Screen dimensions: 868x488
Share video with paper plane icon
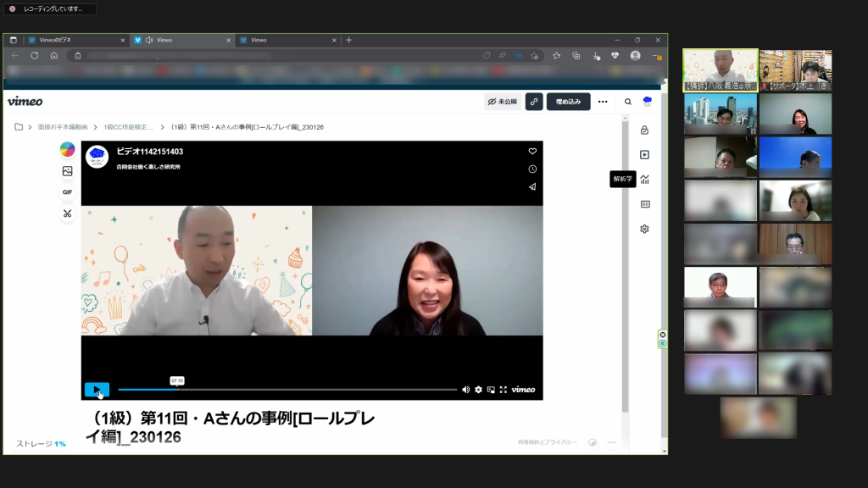532,186
